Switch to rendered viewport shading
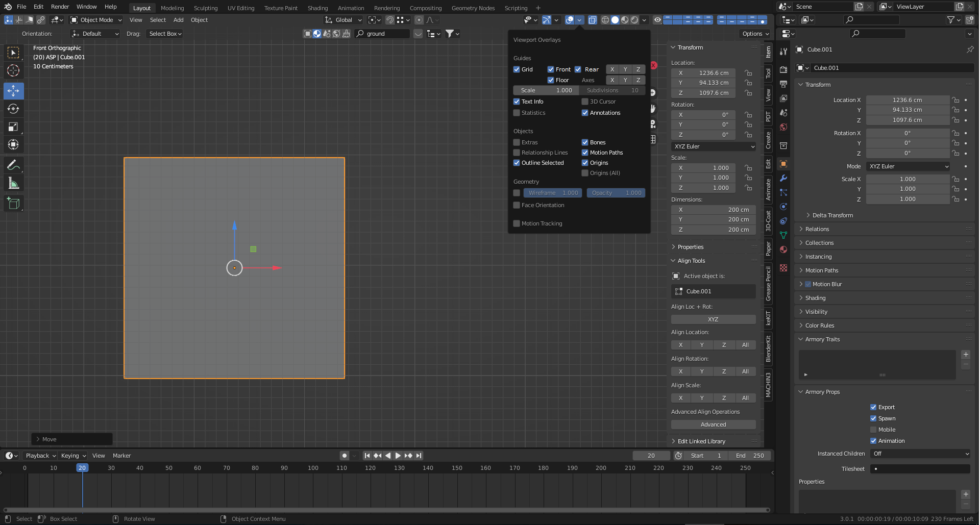The image size is (980, 525). click(634, 20)
